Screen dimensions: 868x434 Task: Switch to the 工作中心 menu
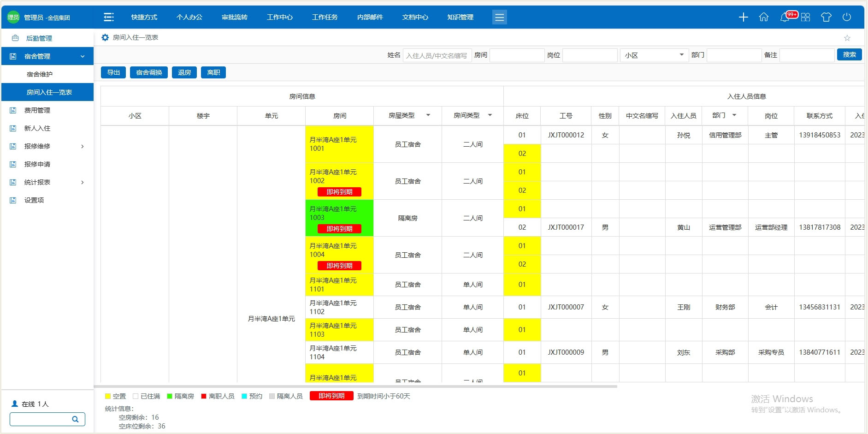[x=279, y=17]
